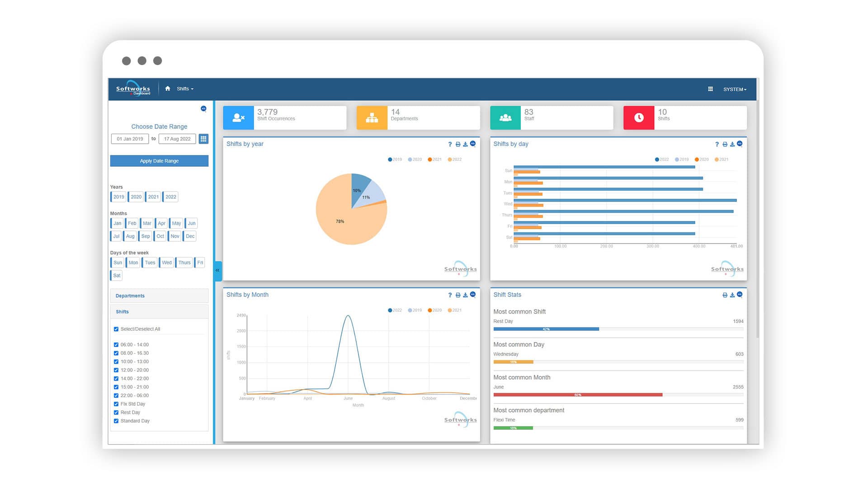Toggle the Aug month filter
The image size is (868, 488).
[130, 236]
